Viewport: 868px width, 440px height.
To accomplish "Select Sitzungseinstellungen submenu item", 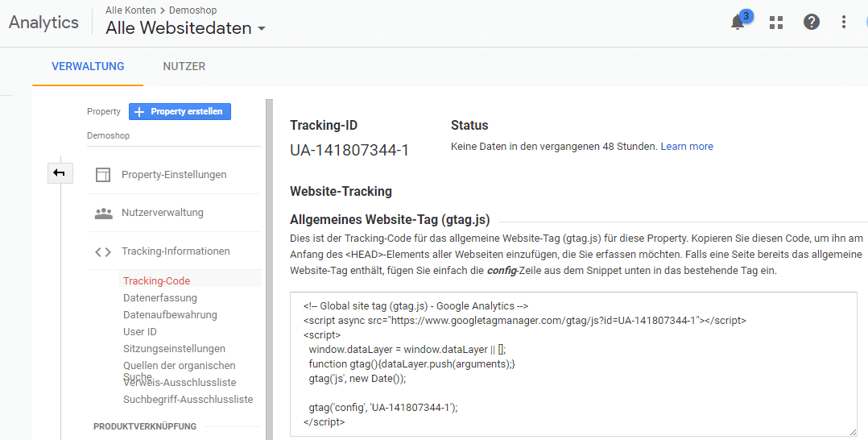I will click(x=174, y=349).
